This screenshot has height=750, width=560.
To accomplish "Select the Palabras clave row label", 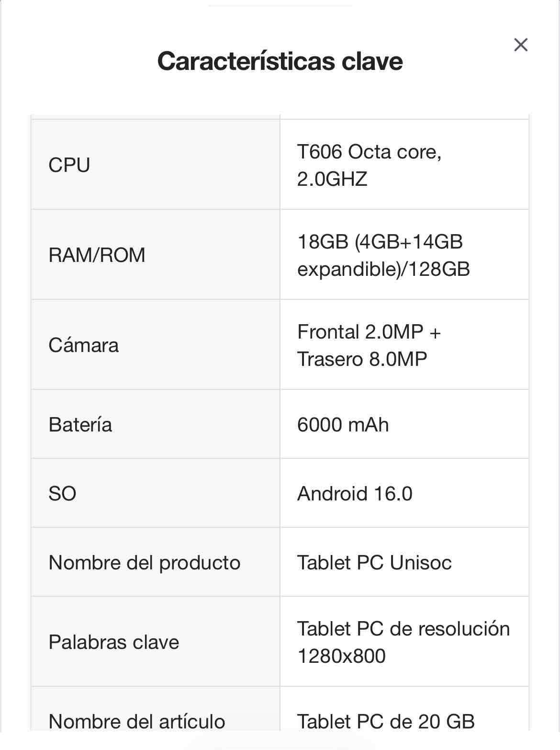I will click(x=113, y=642).
